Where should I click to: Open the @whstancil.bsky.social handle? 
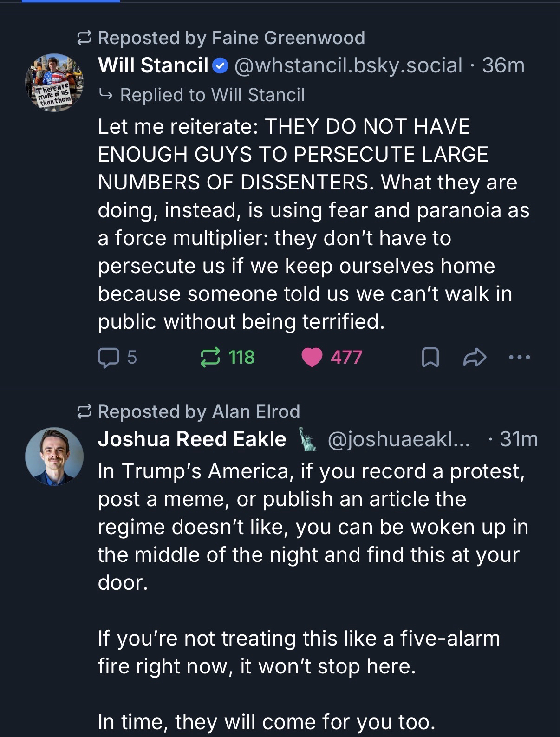[348, 65]
